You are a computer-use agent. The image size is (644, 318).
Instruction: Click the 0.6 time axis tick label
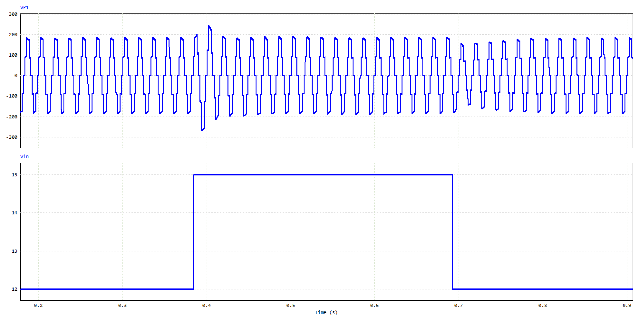click(x=374, y=305)
